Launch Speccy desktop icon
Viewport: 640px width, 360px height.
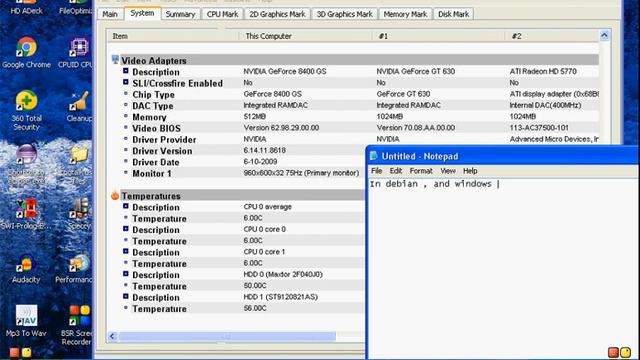click(x=79, y=214)
